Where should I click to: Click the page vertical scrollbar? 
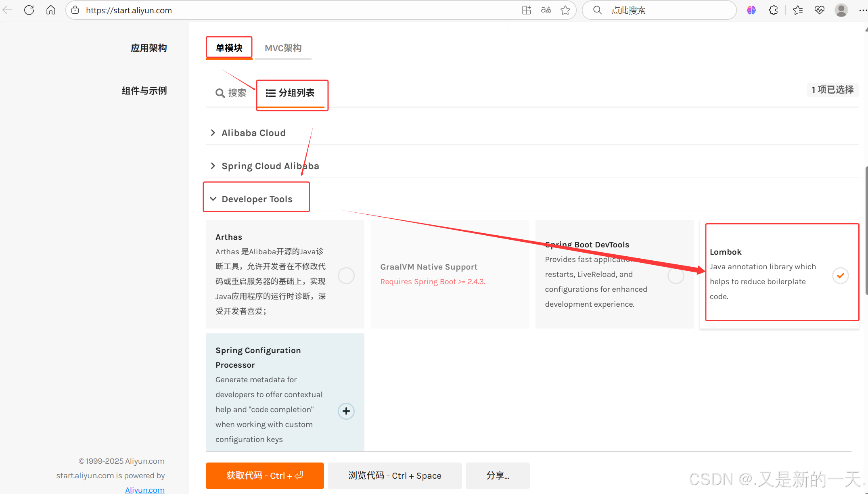click(x=866, y=230)
